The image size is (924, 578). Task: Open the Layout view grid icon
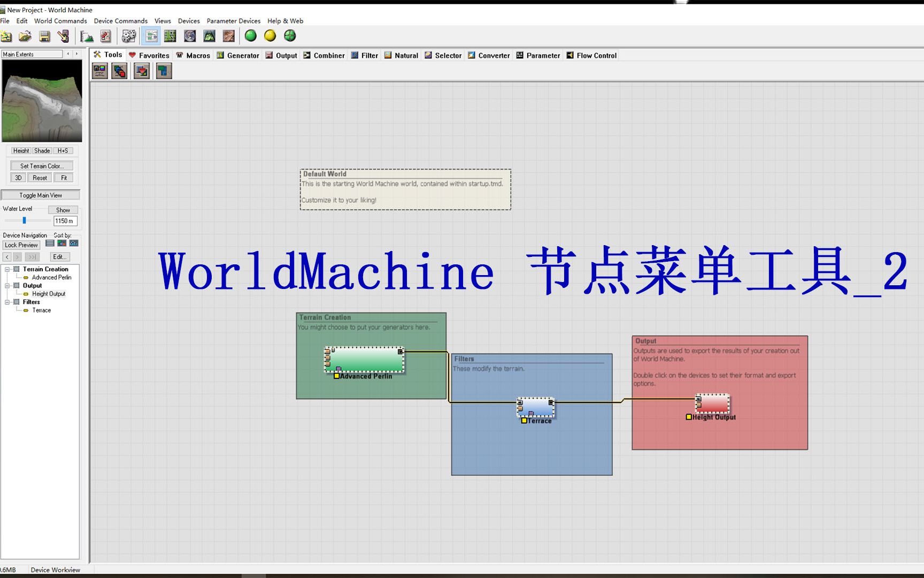[x=170, y=36]
